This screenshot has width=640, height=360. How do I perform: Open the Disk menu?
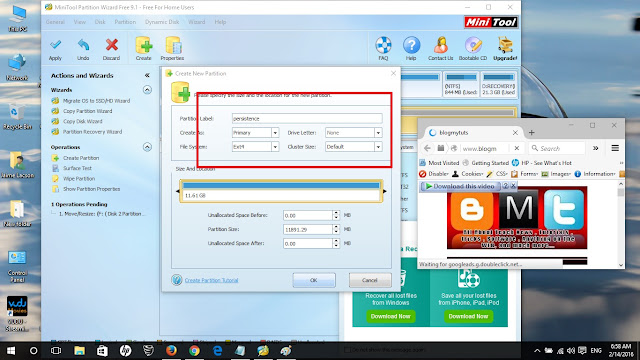pos(100,22)
